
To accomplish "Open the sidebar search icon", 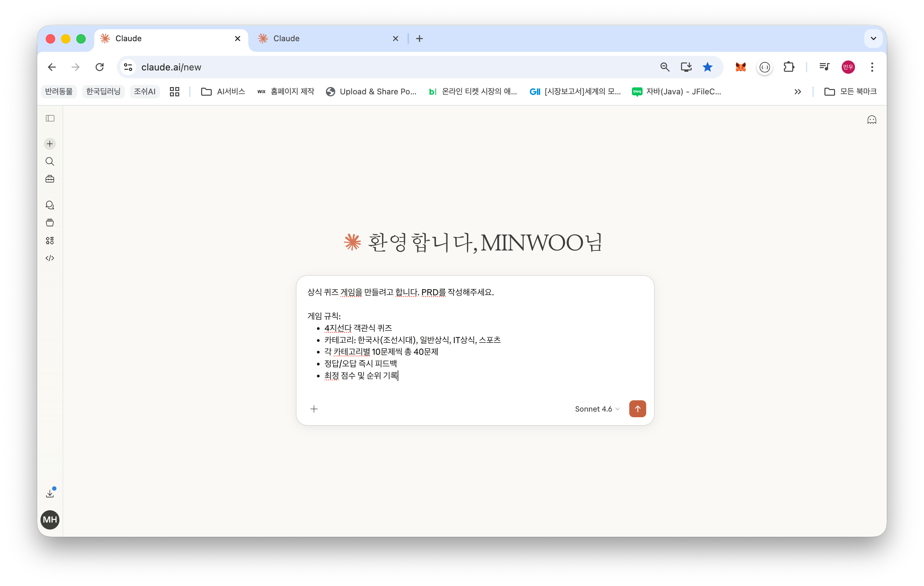I will (x=50, y=162).
